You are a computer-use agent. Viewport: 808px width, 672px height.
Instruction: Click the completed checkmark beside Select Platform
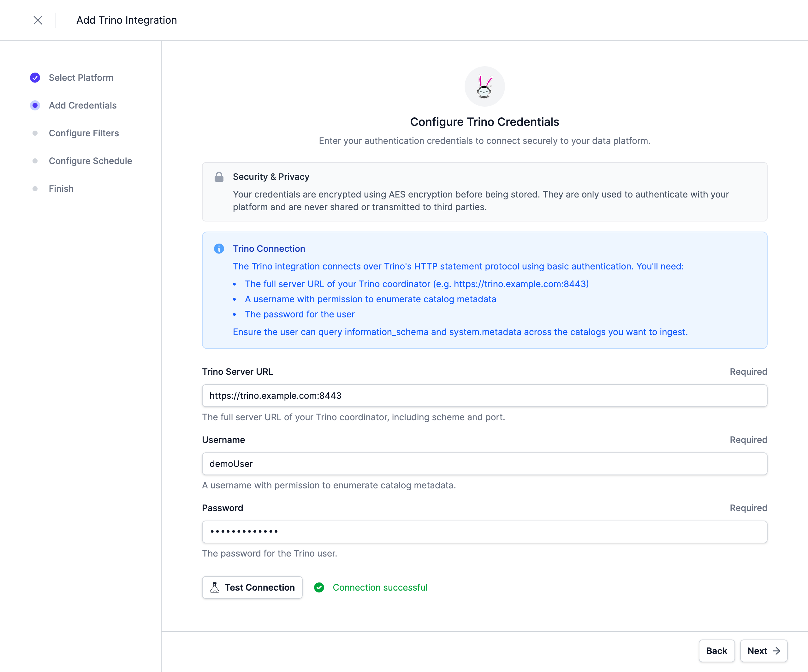pos(35,78)
